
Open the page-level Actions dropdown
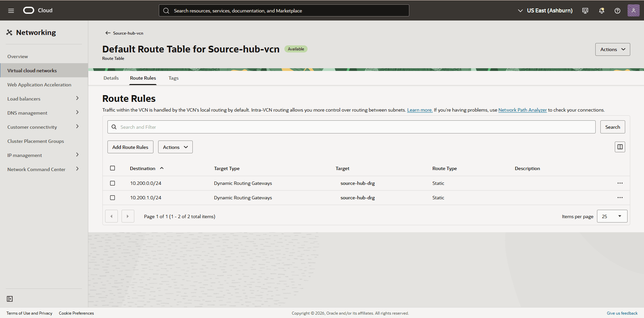coord(612,49)
